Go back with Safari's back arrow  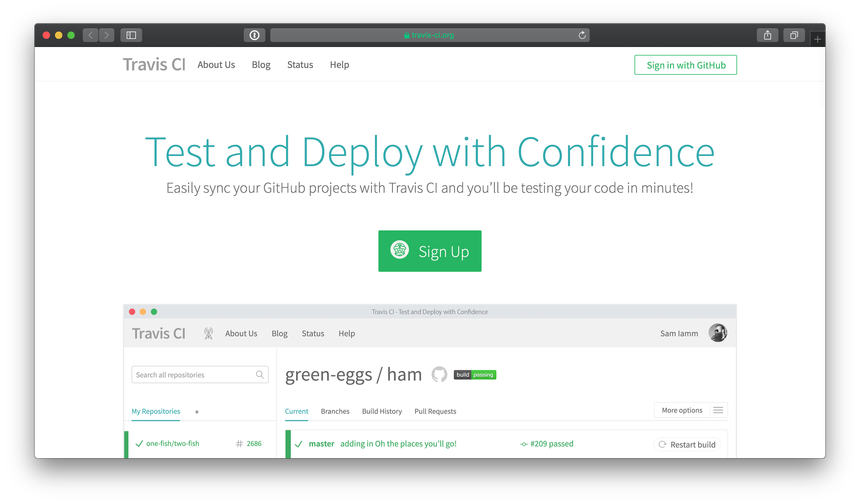91,35
